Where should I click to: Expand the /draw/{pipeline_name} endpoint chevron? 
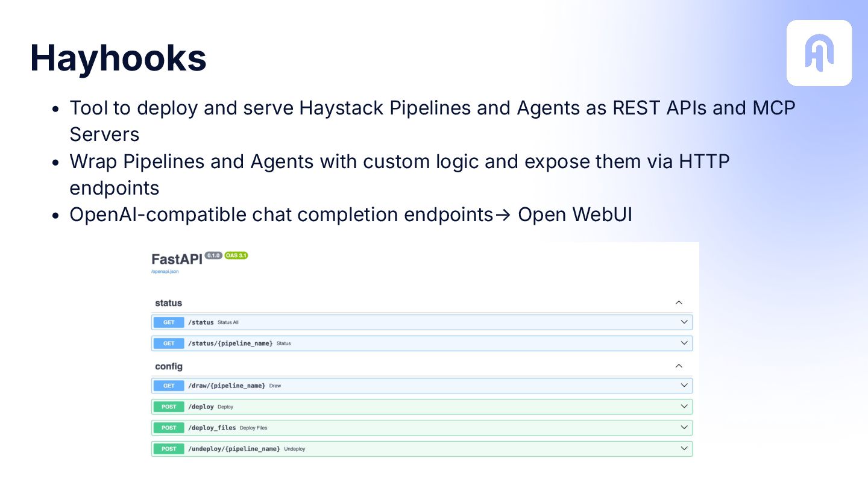(684, 386)
